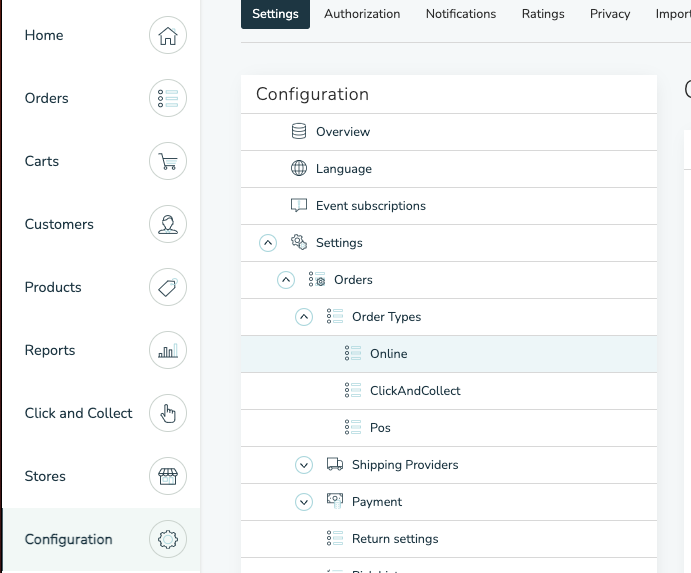This screenshot has width=691, height=573.
Task: Go to Customers section
Action: [x=59, y=224]
